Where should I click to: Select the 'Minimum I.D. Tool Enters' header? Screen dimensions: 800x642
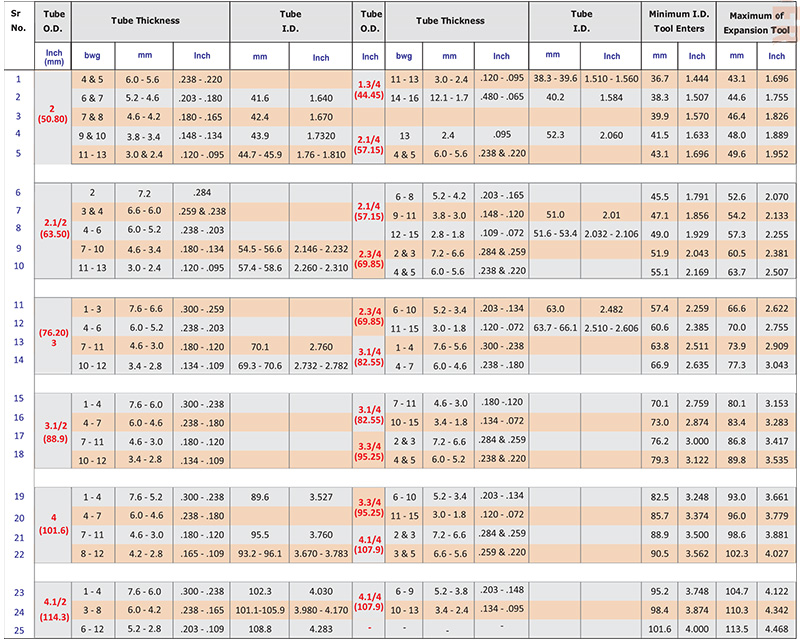pyautogui.click(x=679, y=21)
